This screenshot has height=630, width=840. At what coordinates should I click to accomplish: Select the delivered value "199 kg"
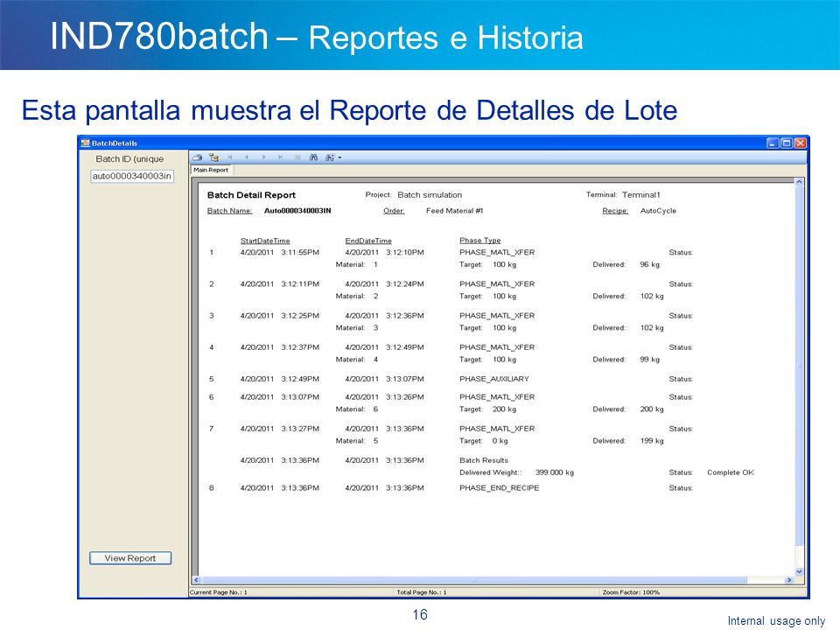point(652,441)
